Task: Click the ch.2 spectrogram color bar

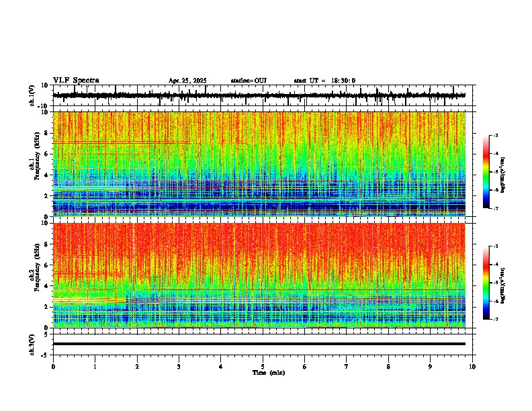Action: pos(486,283)
